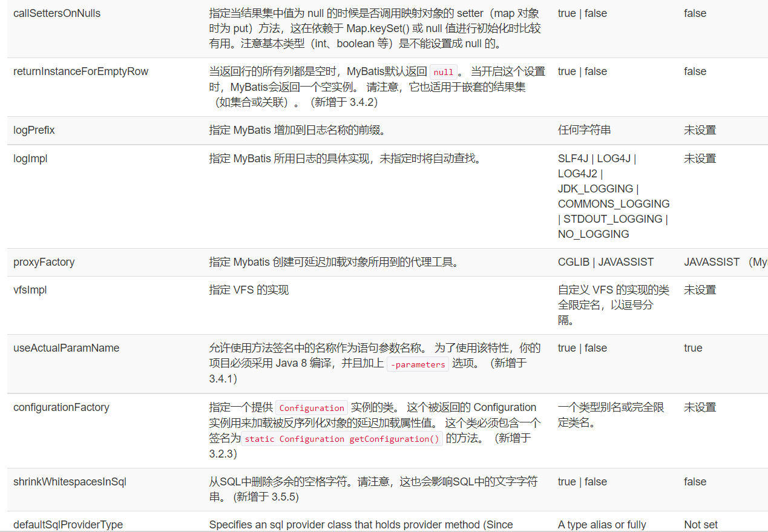Click description 指定 VFS 的实现
Viewport: 768px width, 532px height.
249,290
